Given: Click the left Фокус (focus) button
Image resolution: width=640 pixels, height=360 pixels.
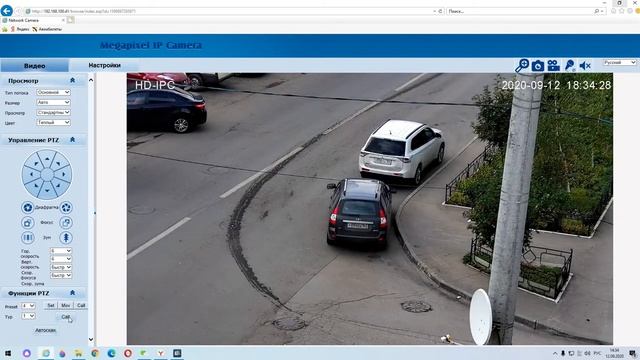Looking at the screenshot, I should click(x=27, y=222).
